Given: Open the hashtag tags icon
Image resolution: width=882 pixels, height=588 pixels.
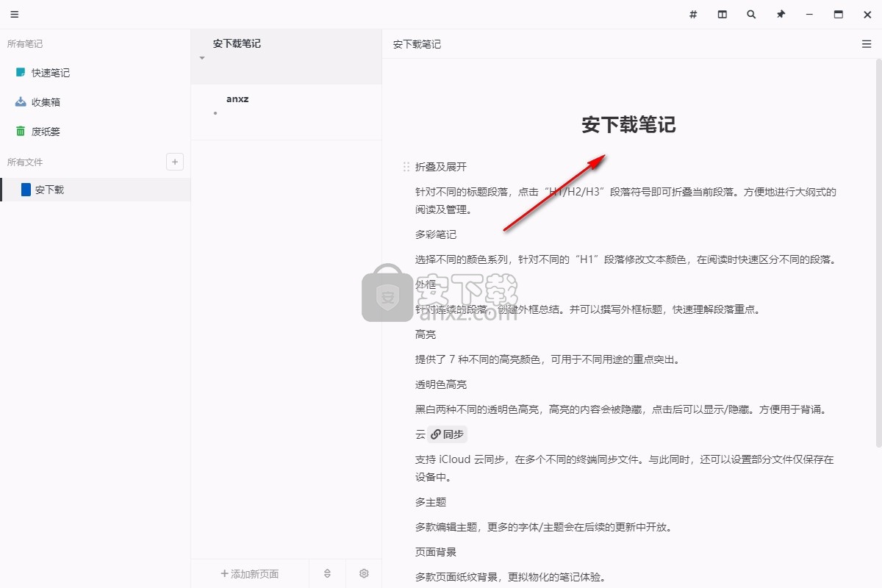Looking at the screenshot, I should click(693, 15).
